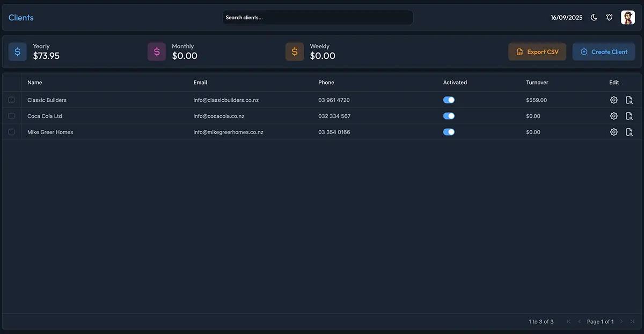This screenshot has height=334, width=644.
Task: View document details for Classic Builders
Action: (x=629, y=100)
